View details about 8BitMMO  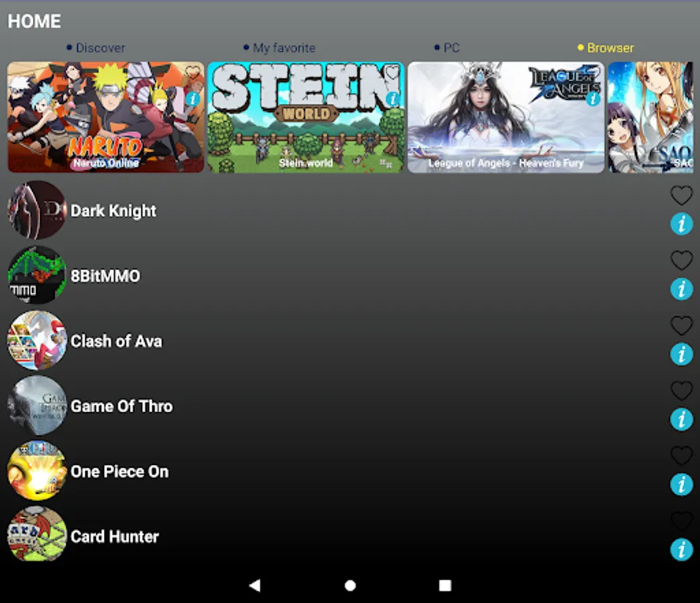681,289
